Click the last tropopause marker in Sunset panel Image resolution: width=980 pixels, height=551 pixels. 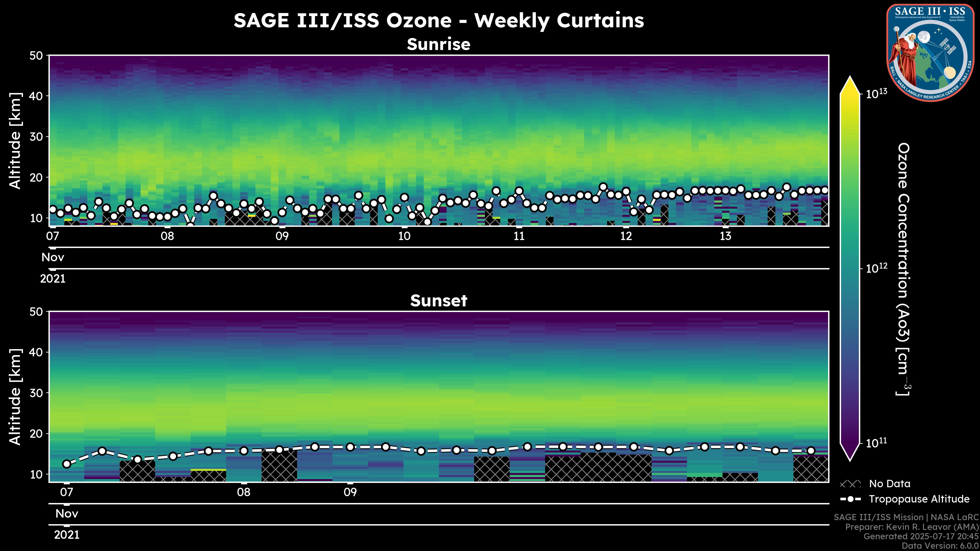pyautogui.click(x=811, y=451)
